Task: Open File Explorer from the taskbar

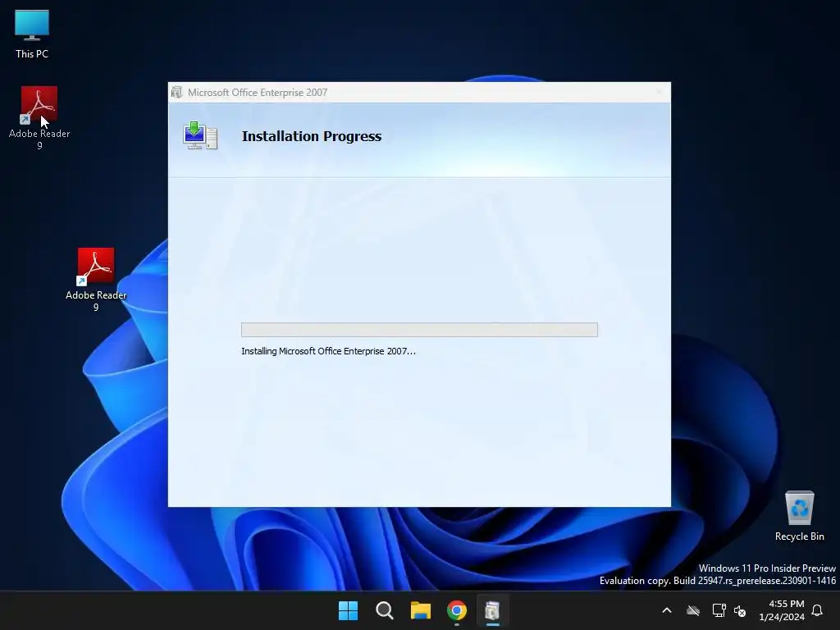Action: pyautogui.click(x=421, y=610)
